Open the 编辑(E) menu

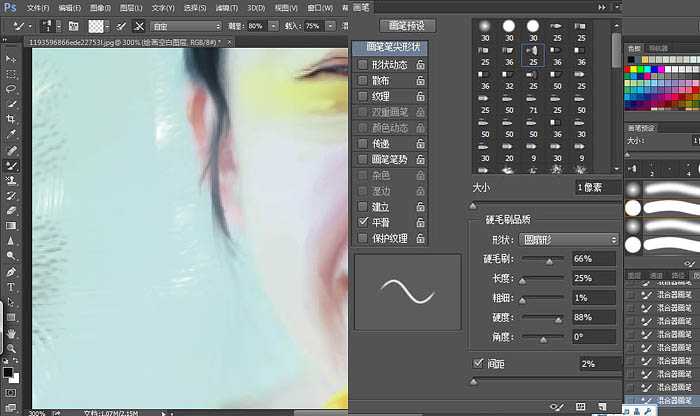69,8
